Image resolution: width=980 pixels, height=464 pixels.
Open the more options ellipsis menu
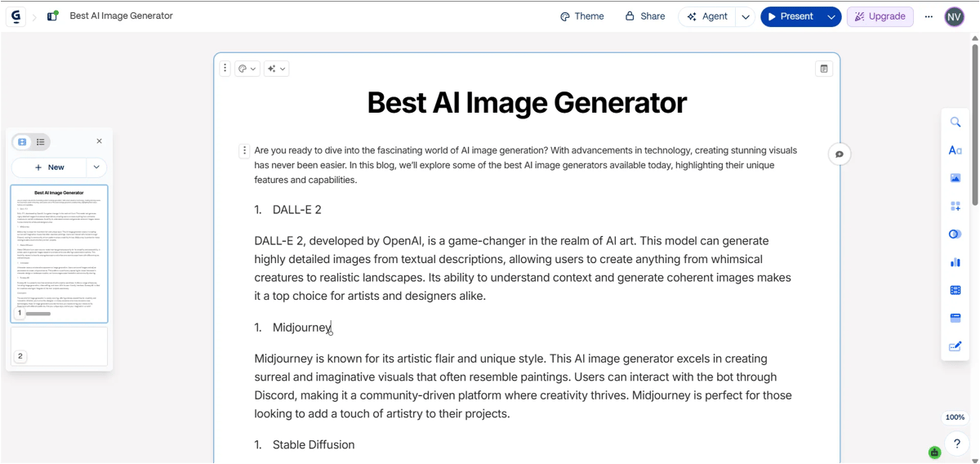click(929, 16)
